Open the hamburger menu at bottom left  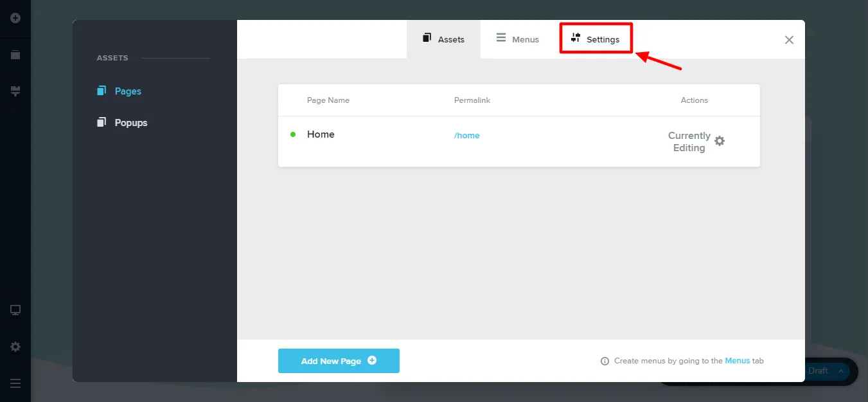(15, 383)
